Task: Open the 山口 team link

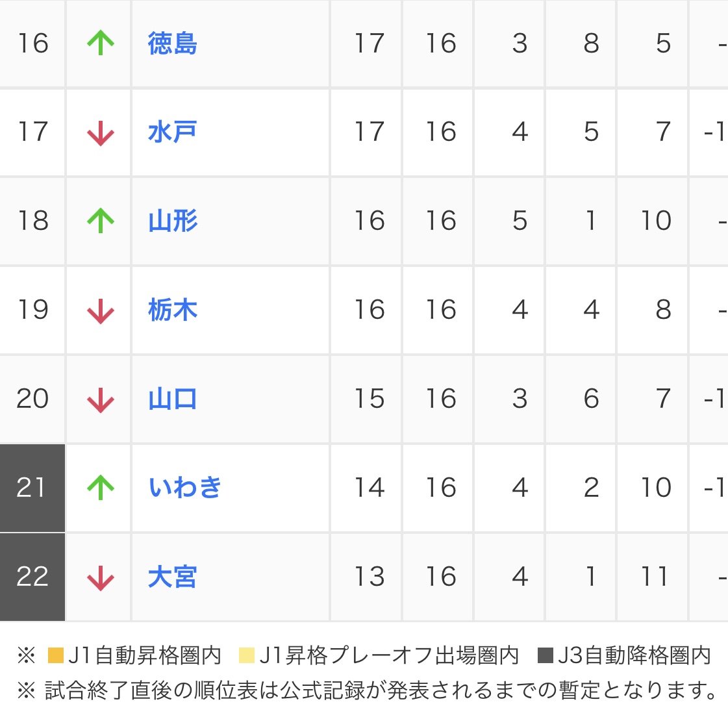Action: coord(172,399)
